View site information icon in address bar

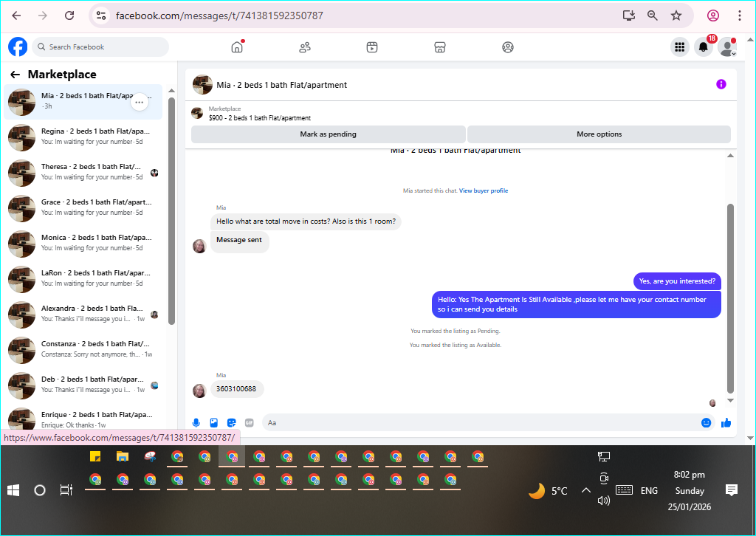(101, 16)
